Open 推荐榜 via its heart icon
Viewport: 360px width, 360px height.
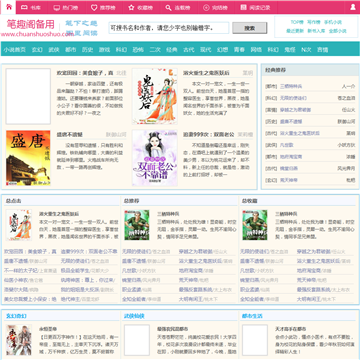point(94,8)
